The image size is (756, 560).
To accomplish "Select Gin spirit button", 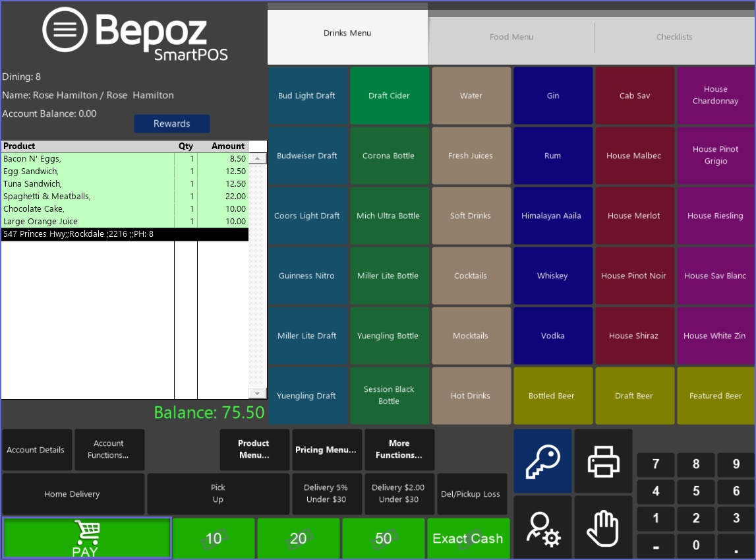I will tap(553, 96).
